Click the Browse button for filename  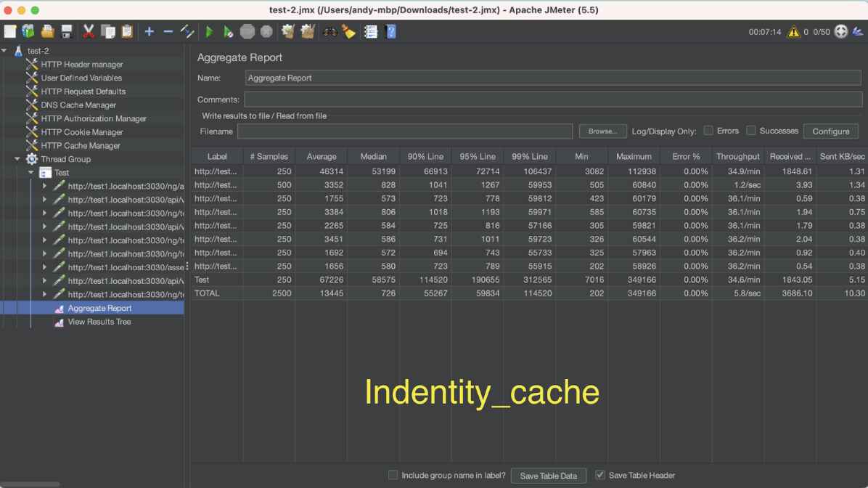click(602, 131)
